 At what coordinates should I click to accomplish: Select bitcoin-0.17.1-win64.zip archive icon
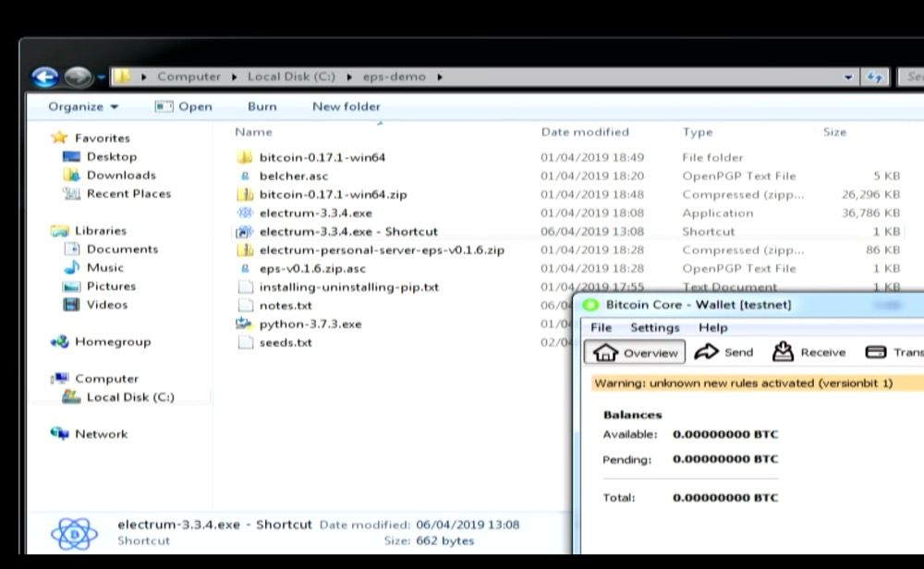[x=245, y=194]
